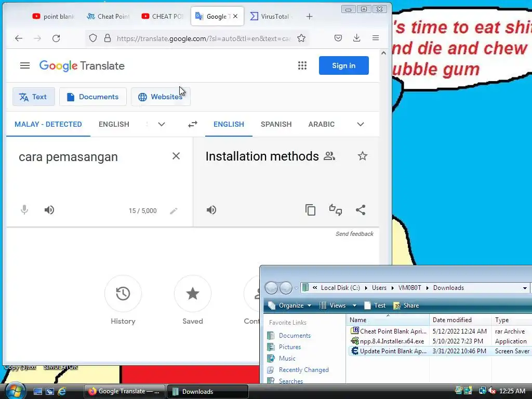Choose Documents translation mode
This screenshot has width=532, height=399.
(93, 97)
